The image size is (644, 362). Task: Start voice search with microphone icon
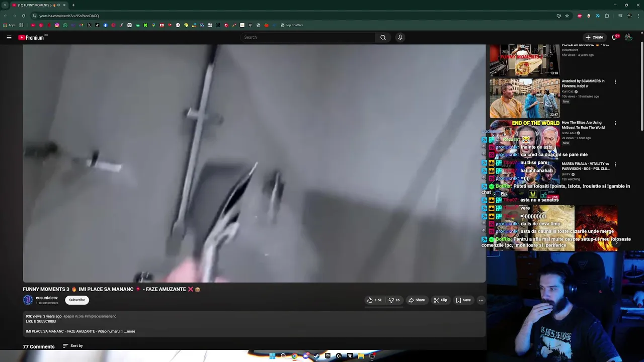(x=400, y=37)
